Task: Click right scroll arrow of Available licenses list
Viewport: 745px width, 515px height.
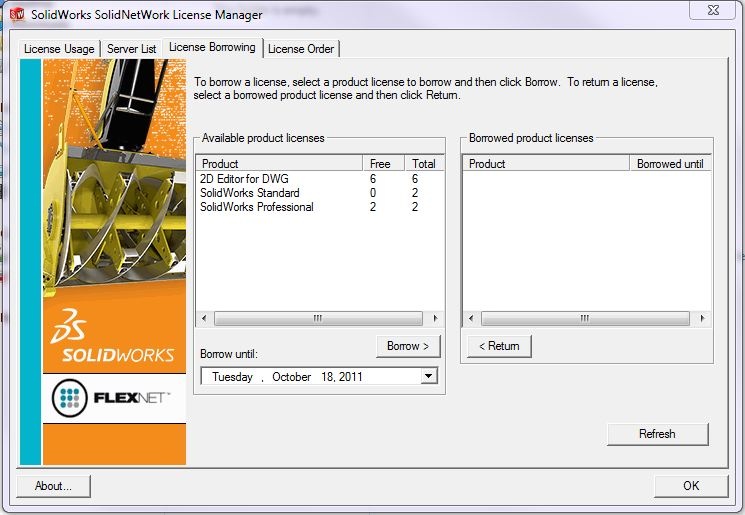Action: pyautogui.click(x=435, y=318)
